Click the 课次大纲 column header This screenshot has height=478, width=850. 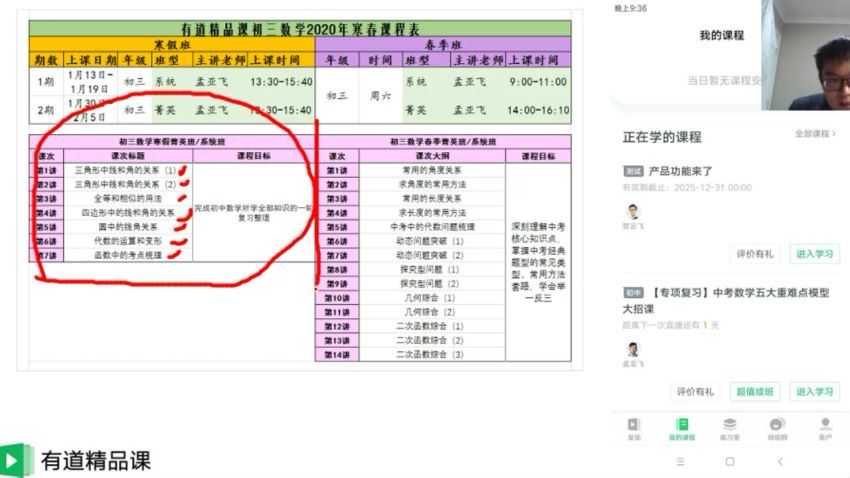(432, 156)
